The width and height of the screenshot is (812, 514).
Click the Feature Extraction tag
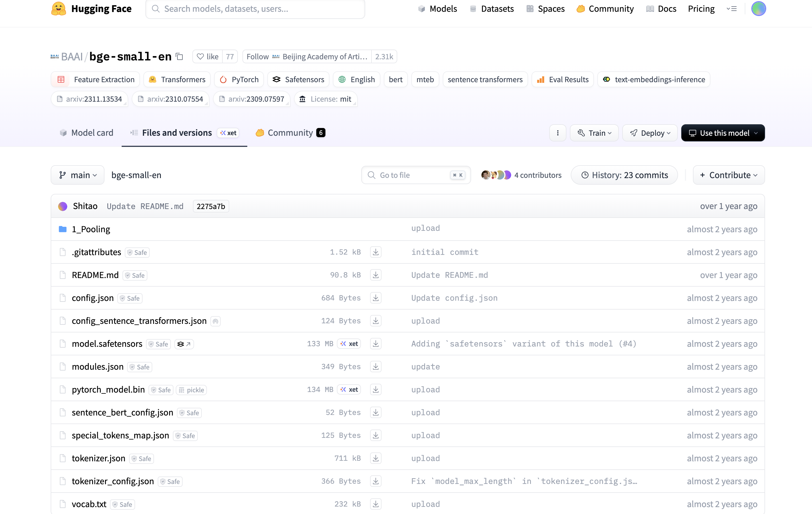point(95,80)
